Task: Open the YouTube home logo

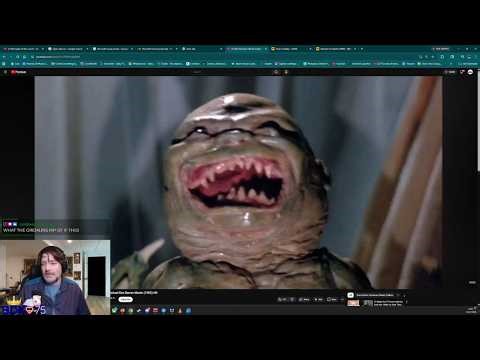Action: 19,72
